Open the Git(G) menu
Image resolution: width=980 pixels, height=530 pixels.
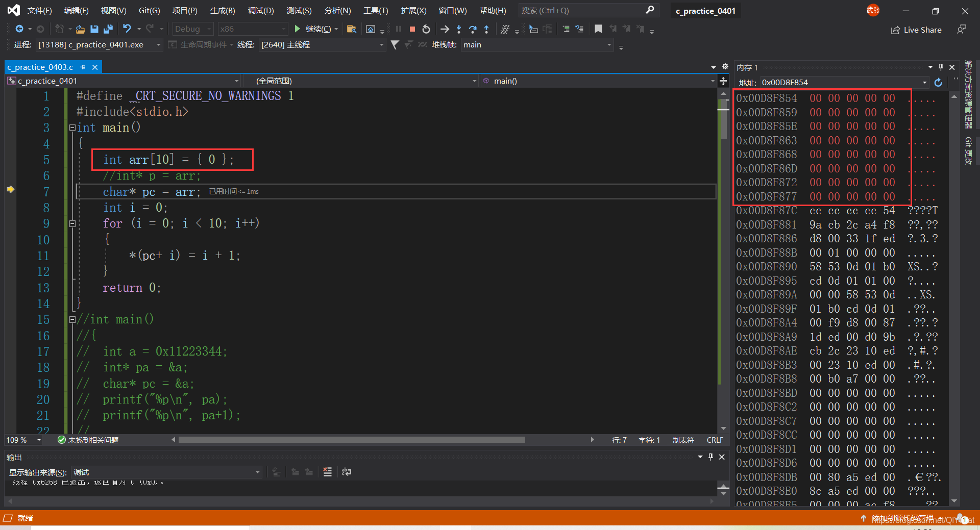click(150, 10)
